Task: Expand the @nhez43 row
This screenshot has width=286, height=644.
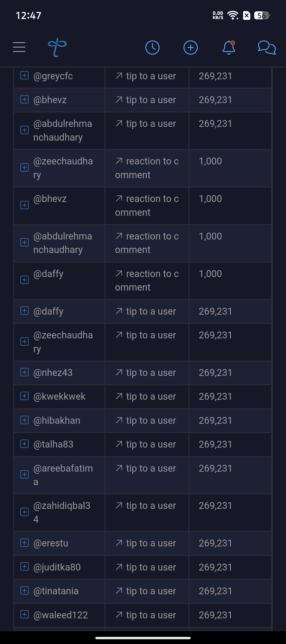Action: pos(25,372)
